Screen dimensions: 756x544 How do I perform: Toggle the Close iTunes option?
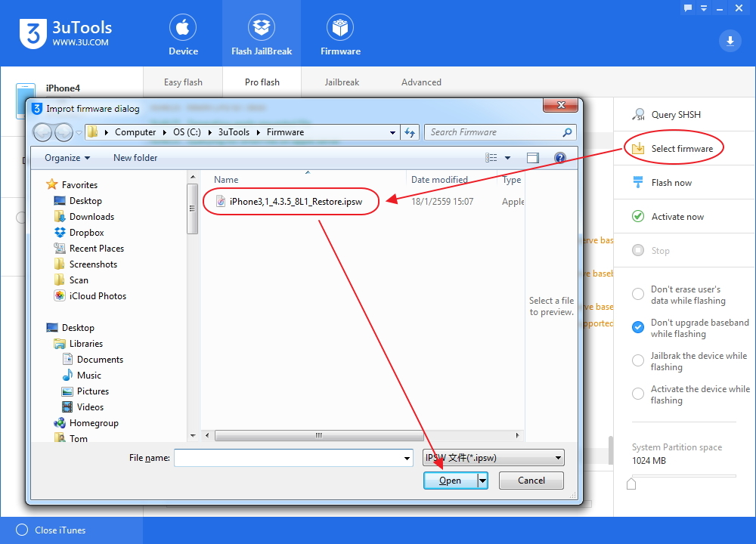click(x=22, y=530)
